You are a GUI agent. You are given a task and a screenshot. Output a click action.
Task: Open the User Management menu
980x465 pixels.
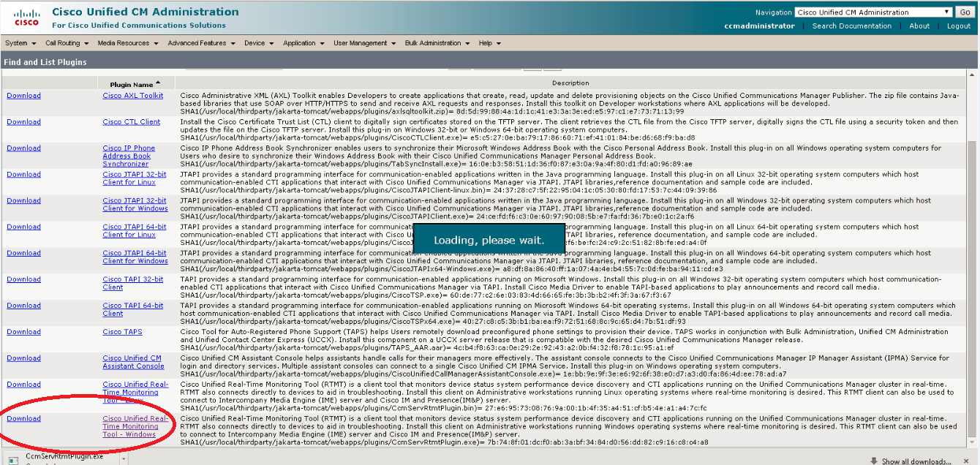[365, 43]
